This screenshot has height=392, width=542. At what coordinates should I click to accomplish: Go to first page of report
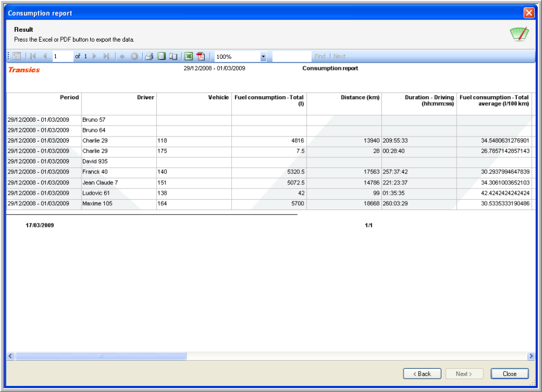pos(33,56)
